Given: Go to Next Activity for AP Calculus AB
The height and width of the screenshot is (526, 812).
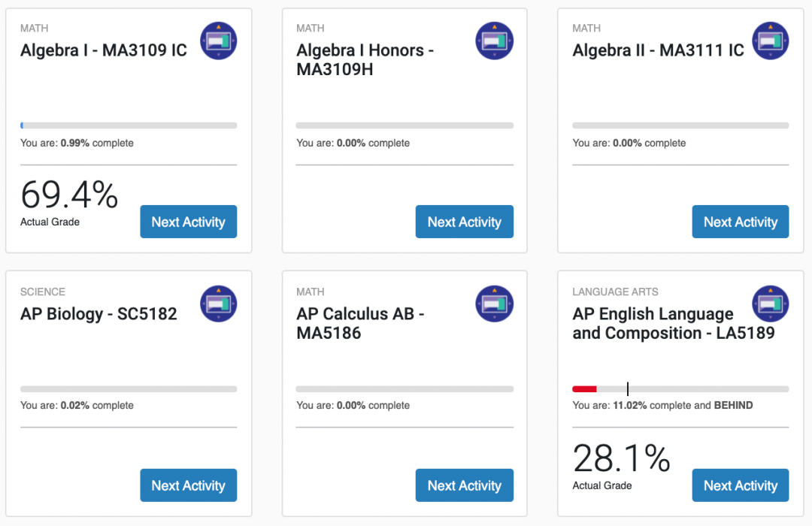Looking at the screenshot, I should (x=464, y=485).
